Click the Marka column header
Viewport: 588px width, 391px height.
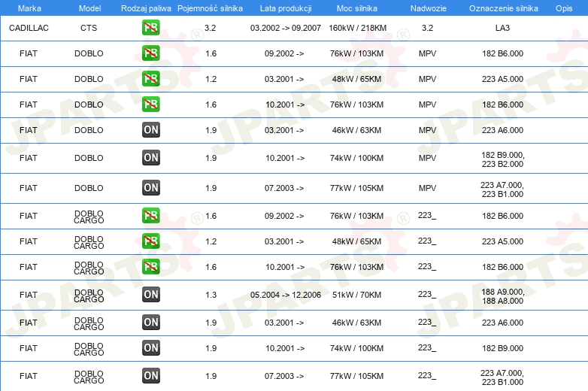click(29, 8)
